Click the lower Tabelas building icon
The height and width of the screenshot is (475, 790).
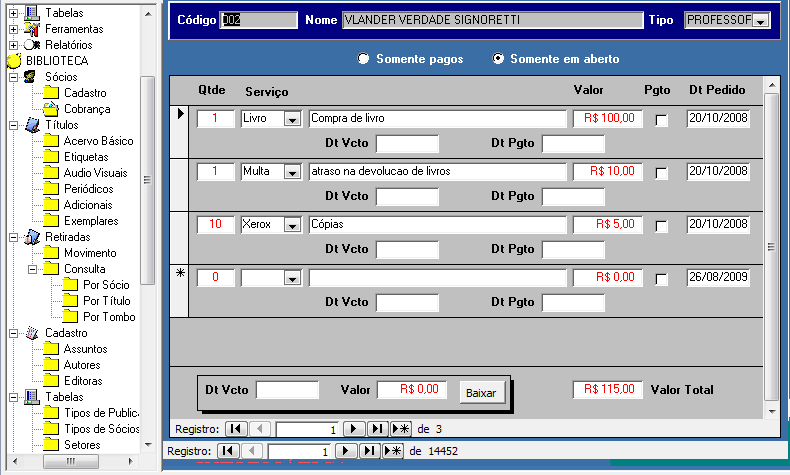(32, 397)
